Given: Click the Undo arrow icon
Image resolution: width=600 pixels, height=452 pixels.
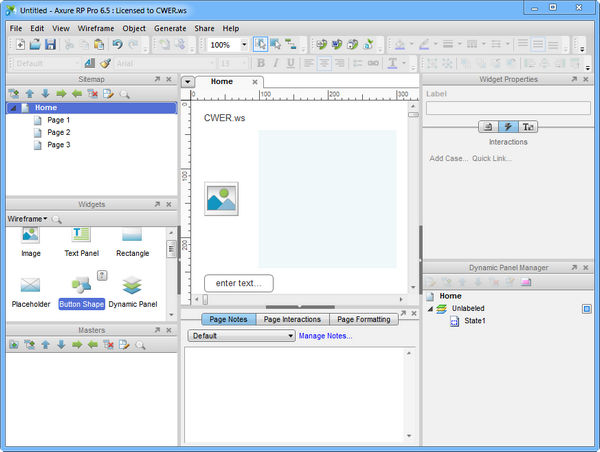Looking at the screenshot, I should (x=117, y=45).
